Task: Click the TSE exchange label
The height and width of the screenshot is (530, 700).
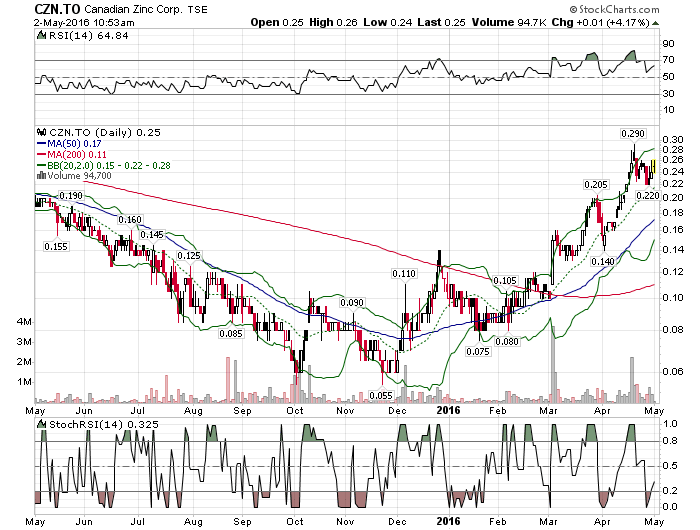Action: [197, 10]
